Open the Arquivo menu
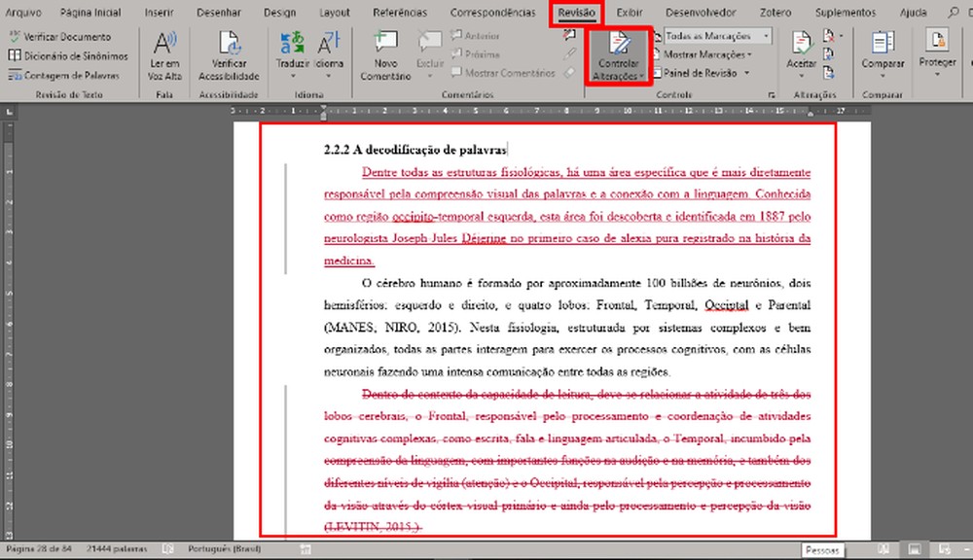973x560 pixels. point(23,13)
